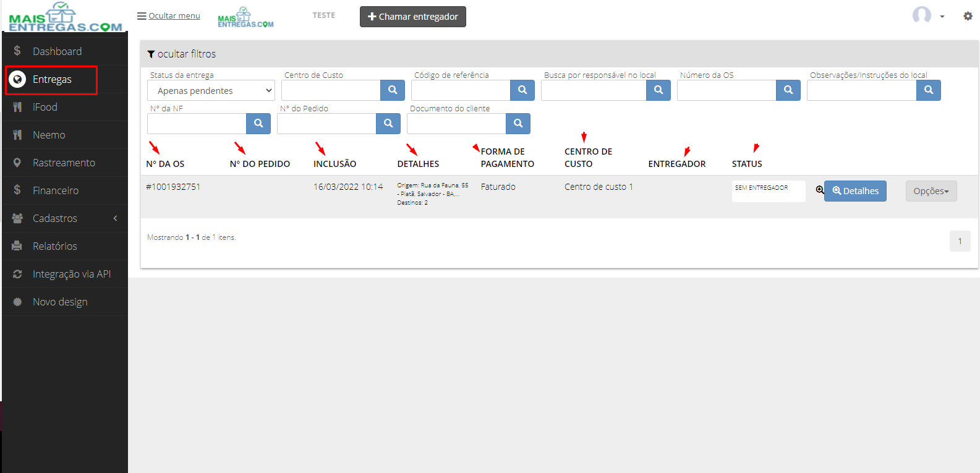This screenshot has height=473, width=980.
Task: Switch to Novo design
Action: 65,302
